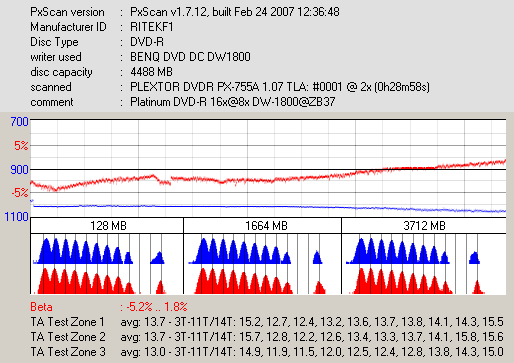Viewport: 514px width, 363px height.
Task: Select the Beta range '-5.2% .. 1.8%'
Action: 156,307
